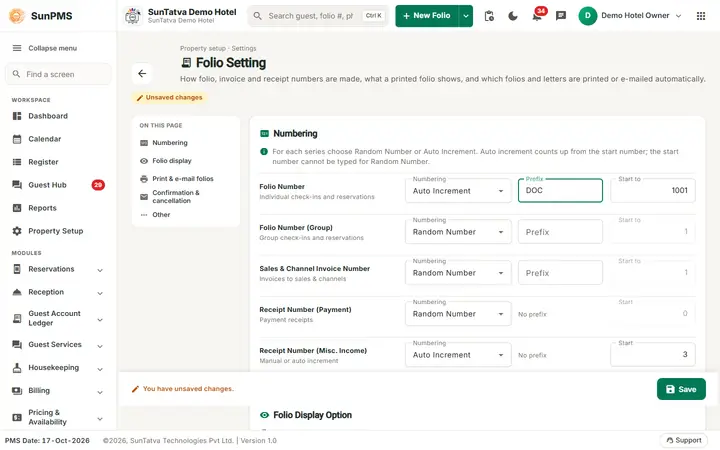Click the Billing icon
This screenshot has height=450, width=720.
tap(17, 391)
